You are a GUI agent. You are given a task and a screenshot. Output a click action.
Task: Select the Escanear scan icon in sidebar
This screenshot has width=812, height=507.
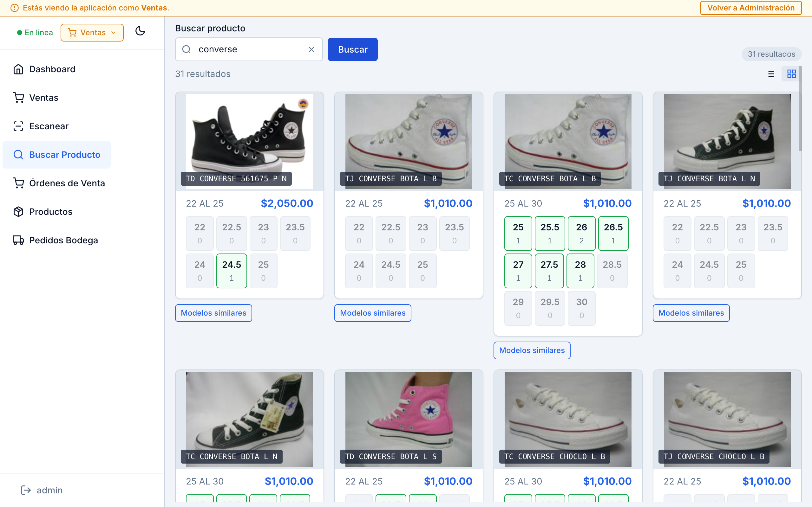coord(18,126)
